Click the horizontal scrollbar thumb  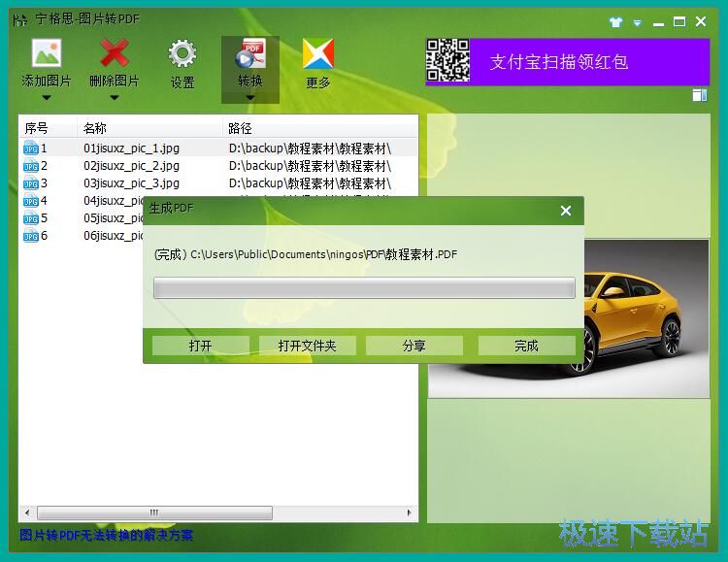tap(154, 512)
